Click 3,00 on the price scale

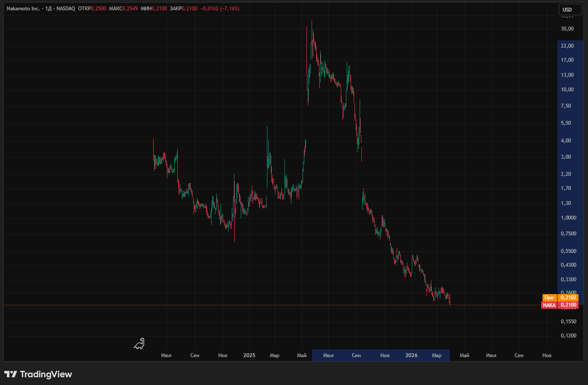coord(566,157)
